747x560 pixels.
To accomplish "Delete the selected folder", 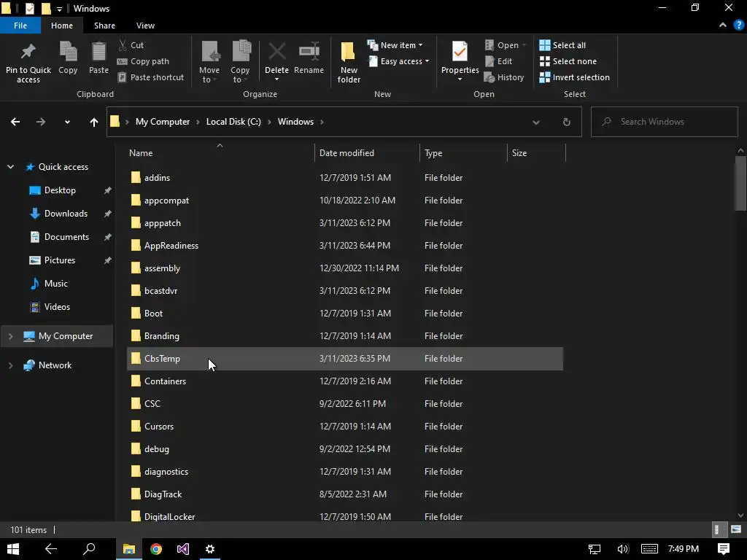I will pyautogui.click(x=276, y=62).
